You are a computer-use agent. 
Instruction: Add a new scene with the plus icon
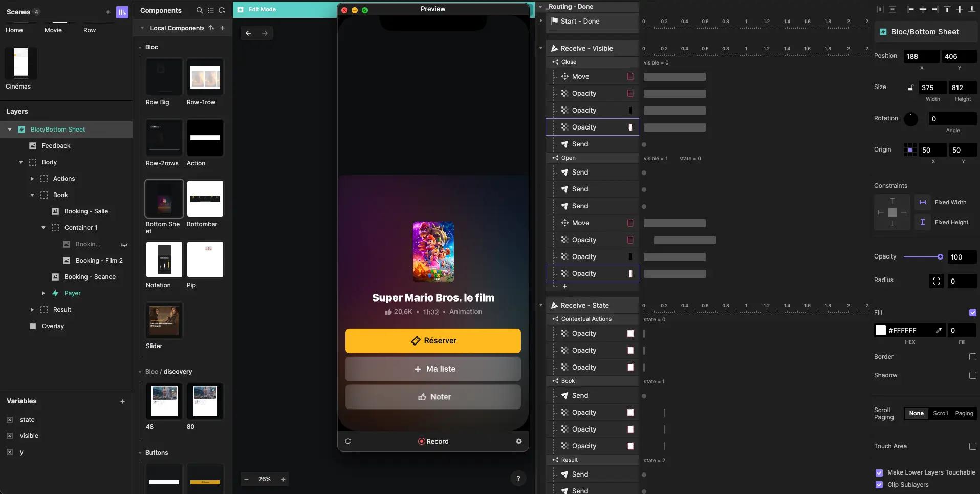pos(108,12)
